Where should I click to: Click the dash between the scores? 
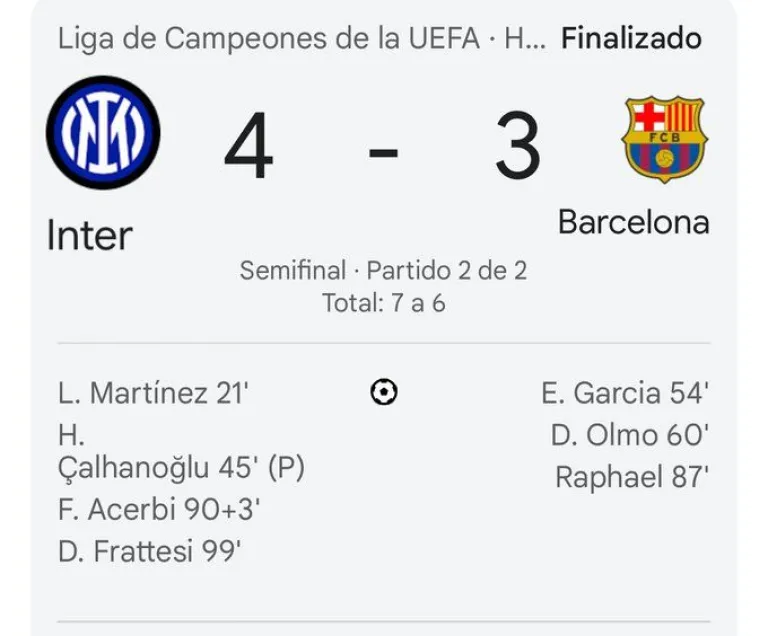coord(383,150)
